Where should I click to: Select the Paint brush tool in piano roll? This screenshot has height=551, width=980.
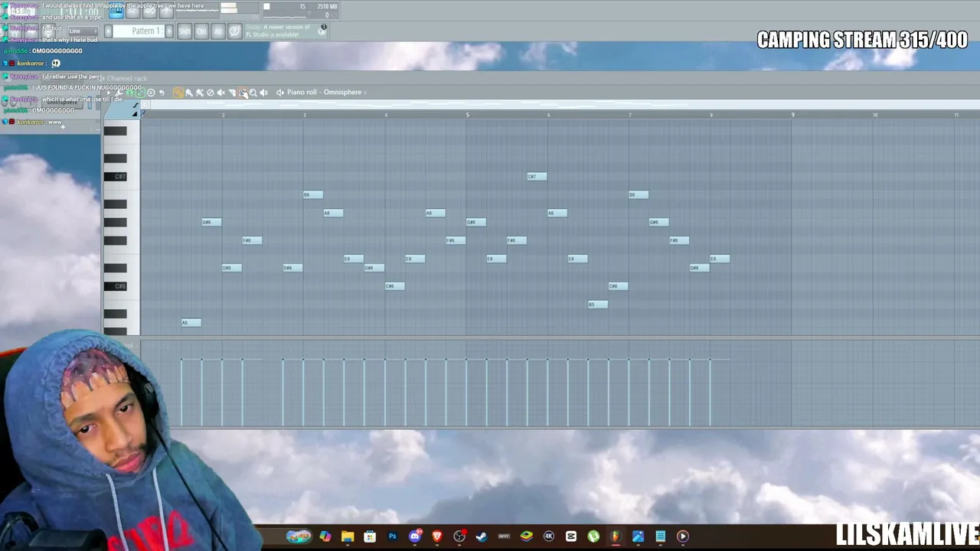[189, 93]
